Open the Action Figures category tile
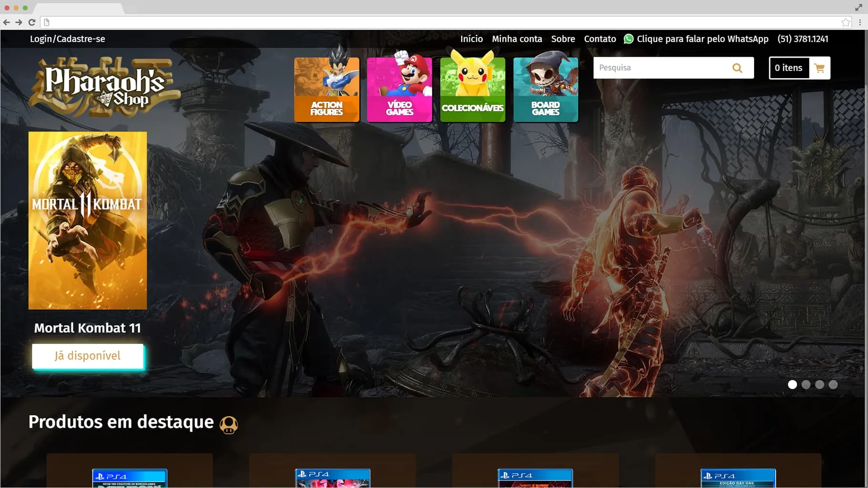The image size is (868, 488). coord(327,89)
